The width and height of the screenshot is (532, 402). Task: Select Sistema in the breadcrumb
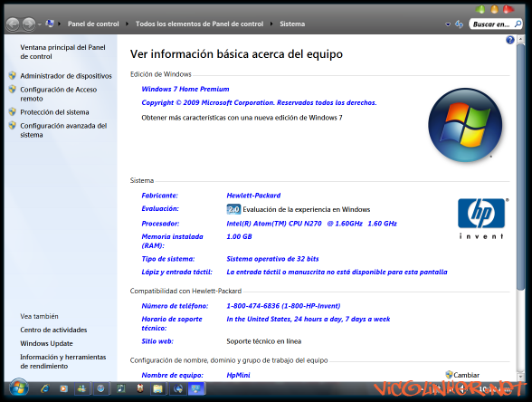[292, 24]
